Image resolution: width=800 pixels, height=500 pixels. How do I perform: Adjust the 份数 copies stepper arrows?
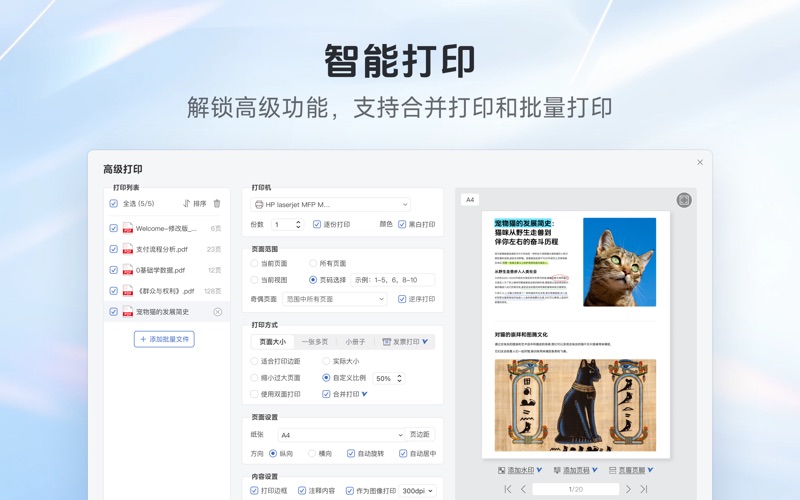pyautogui.click(x=298, y=224)
